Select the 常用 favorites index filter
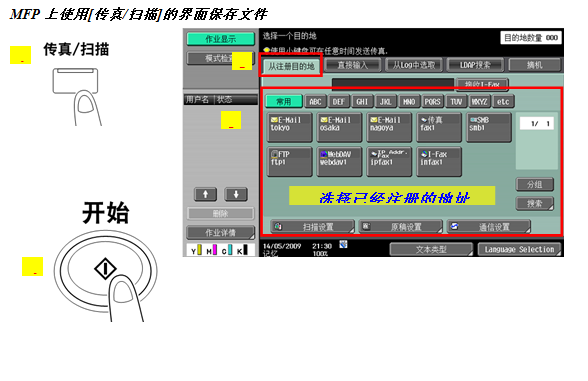The image size is (588, 381). 284,102
